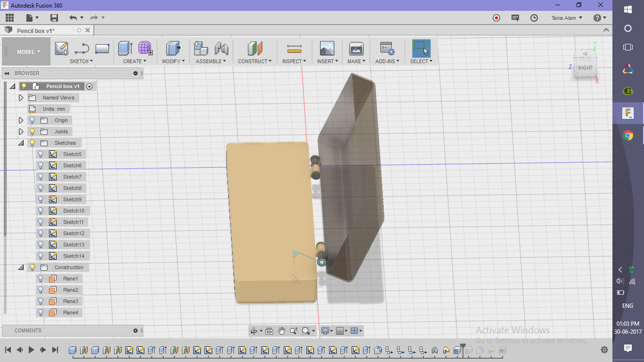Viewport: 644px width, 362px height.
Task: Select the Joint assemble icon
Action: [221, 48]
